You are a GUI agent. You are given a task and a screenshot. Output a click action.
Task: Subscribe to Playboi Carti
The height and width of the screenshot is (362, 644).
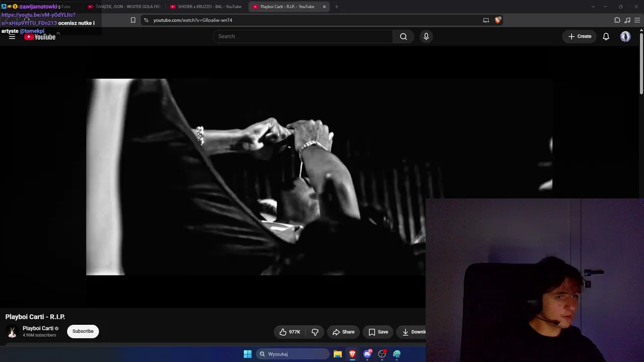click(x=83, y=331)
